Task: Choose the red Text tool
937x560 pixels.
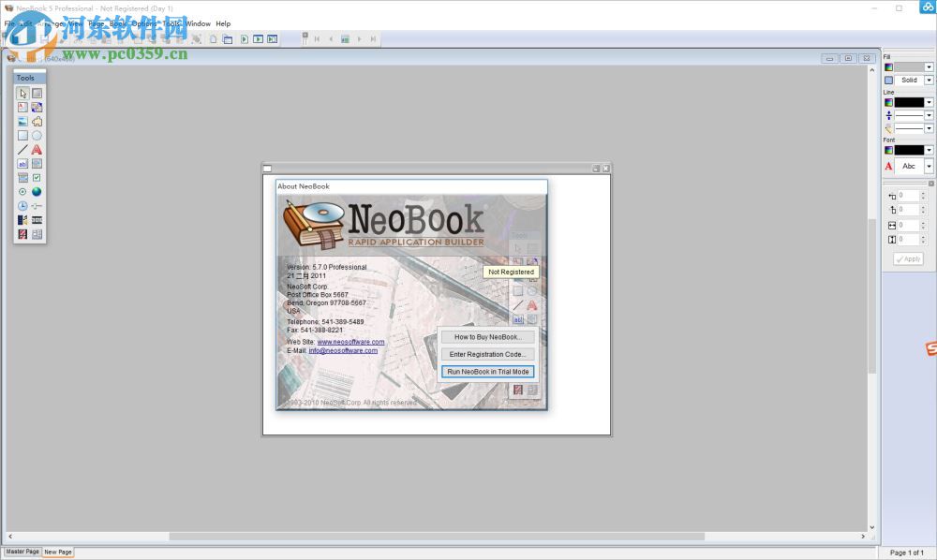Action: tap(36, 150)
